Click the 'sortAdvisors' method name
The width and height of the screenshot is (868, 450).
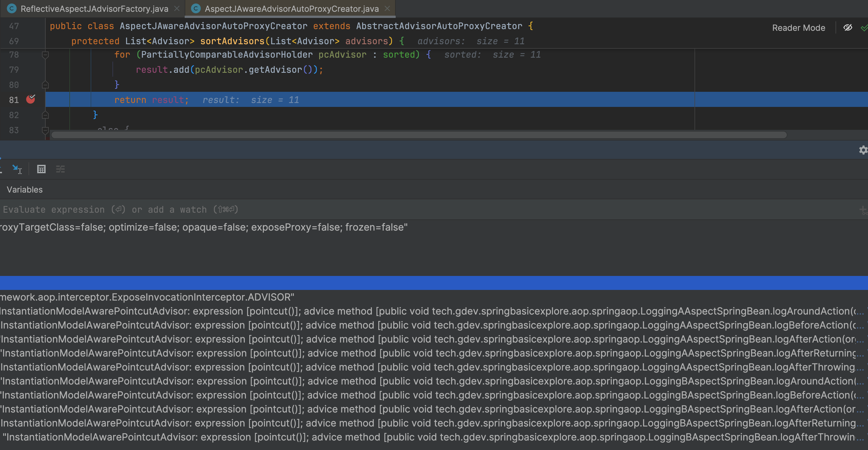point(232,41)
